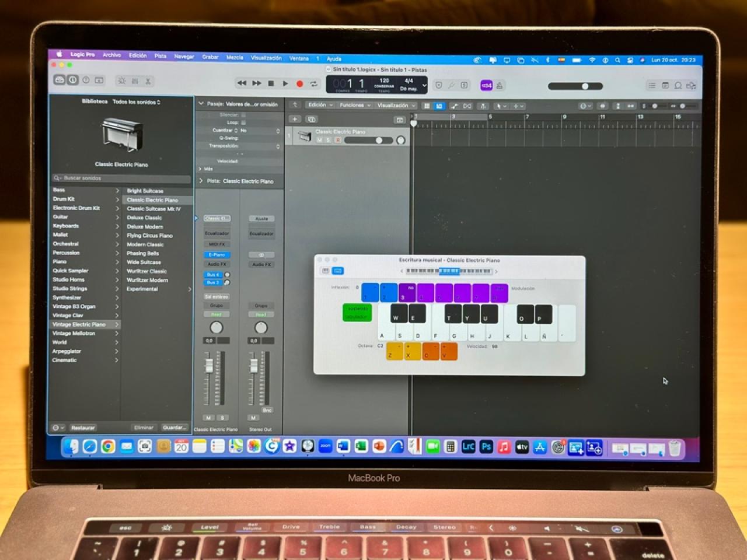
Task: Check the Silenciar checkbox in region inspector
Action: pyautogui.click(x=243, y=115)
